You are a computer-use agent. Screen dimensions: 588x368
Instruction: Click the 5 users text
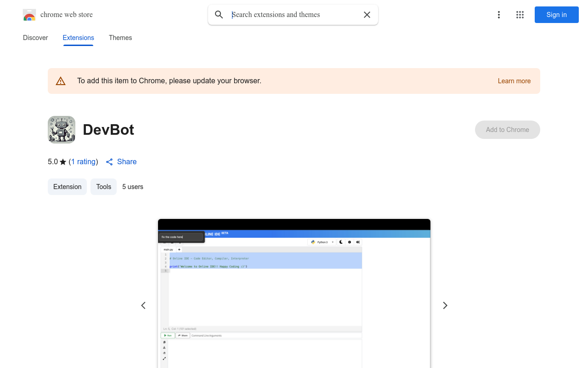pos(133,187)
